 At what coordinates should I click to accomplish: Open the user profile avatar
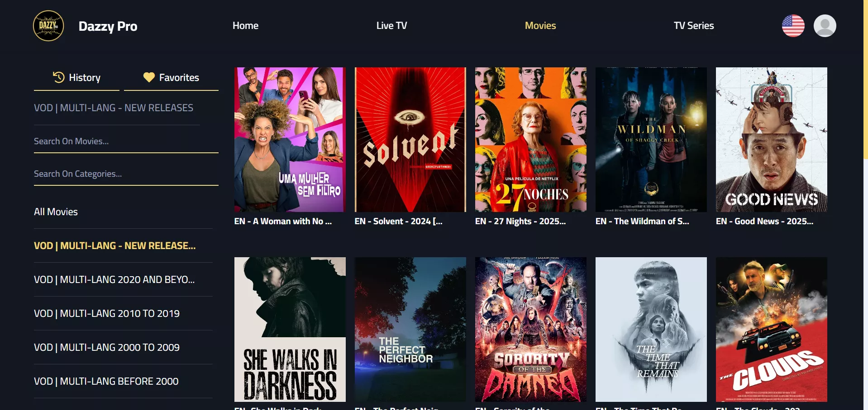pos(825,26)
